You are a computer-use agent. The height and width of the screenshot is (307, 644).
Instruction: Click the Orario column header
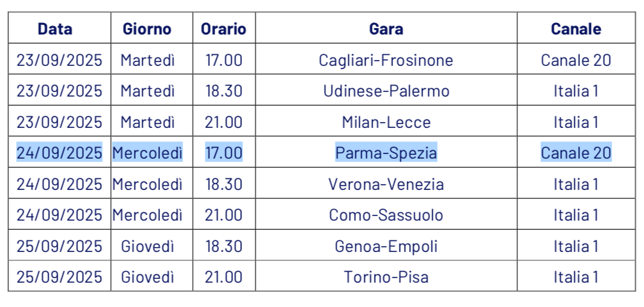[223, 29]
